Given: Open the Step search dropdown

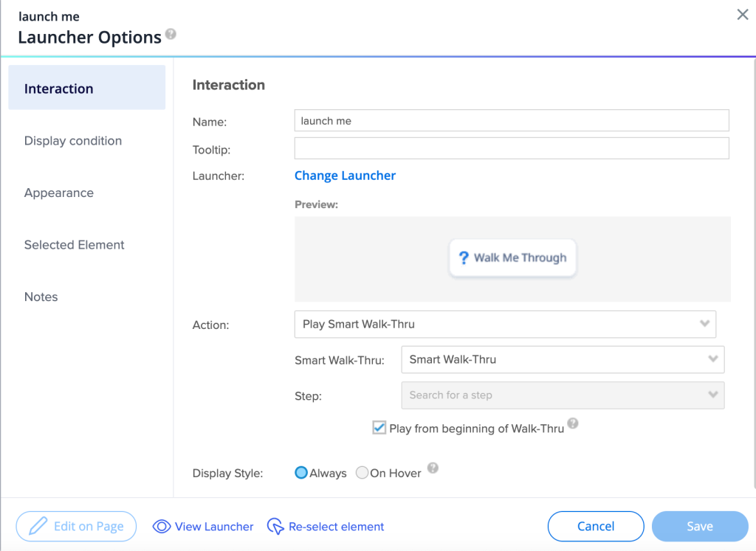Looking at the screenshot, I should click(562, 395).
